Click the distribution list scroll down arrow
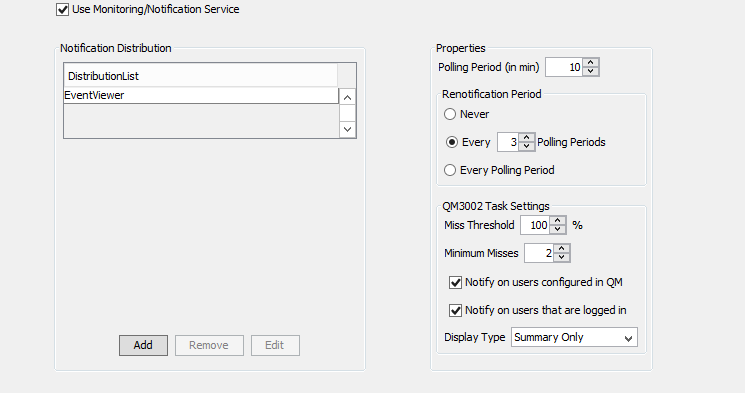 [x=347, y=129]
